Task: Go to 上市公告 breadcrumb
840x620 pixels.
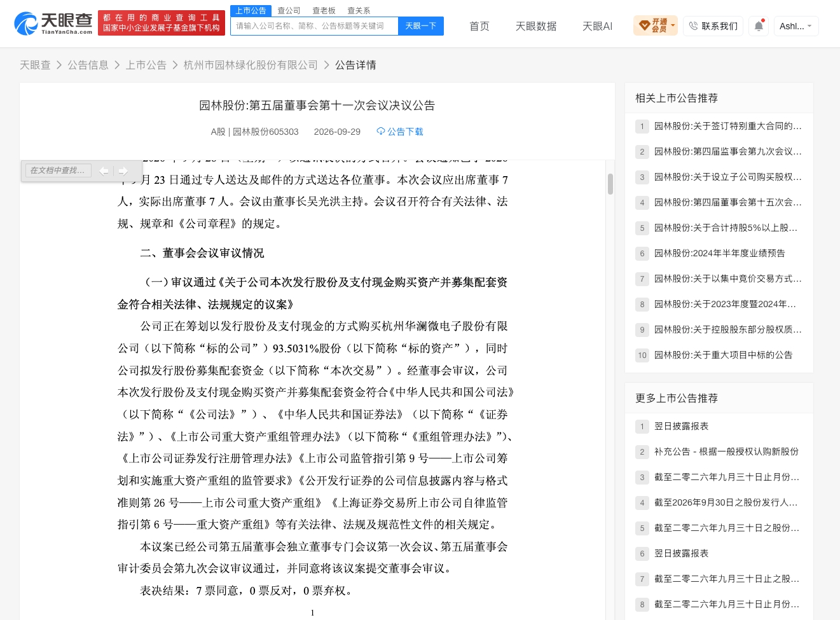Action: [x=146, y=65]
